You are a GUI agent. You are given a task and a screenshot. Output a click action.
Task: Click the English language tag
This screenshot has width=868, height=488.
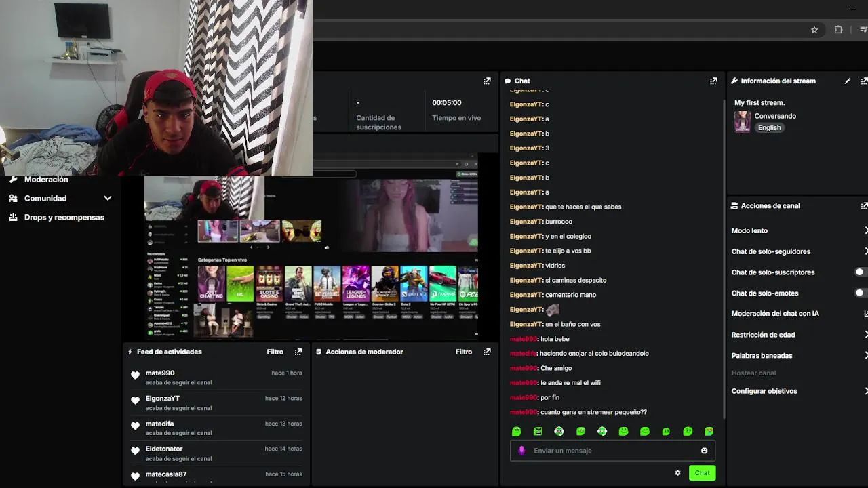pyautogui.click(x=769, y=127)
